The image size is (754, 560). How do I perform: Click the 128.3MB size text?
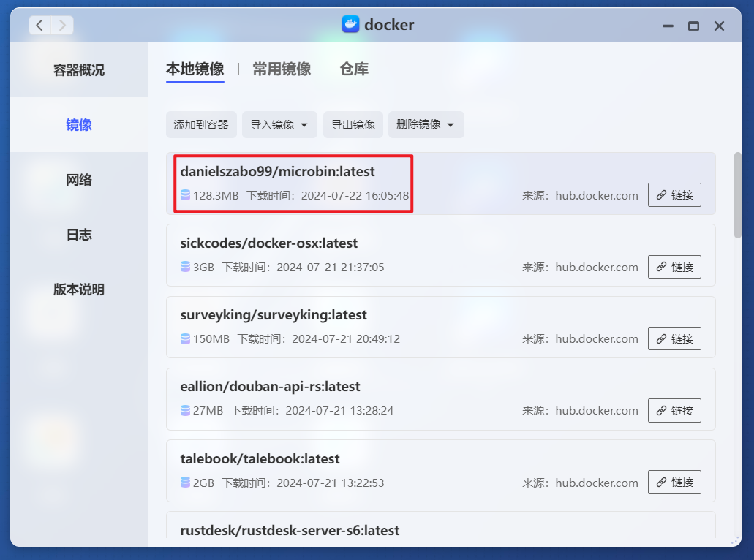tap(216, 196)
